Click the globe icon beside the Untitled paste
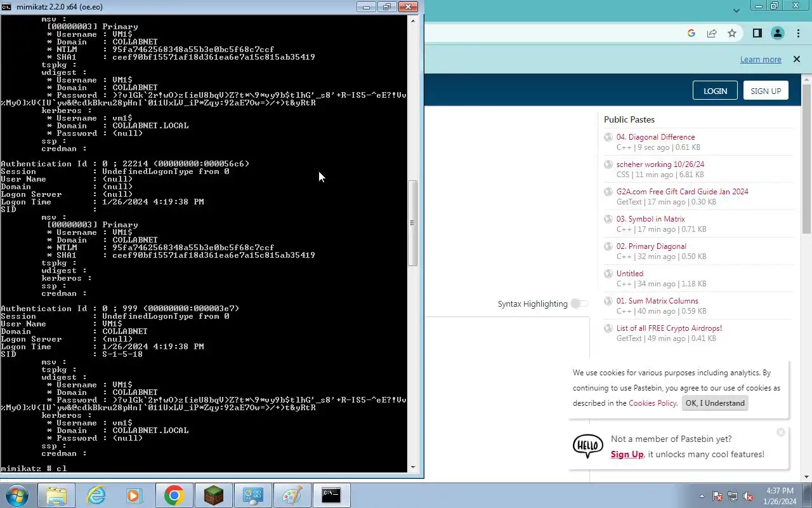Viewport: 812px width, 508px height. point(608,274)
